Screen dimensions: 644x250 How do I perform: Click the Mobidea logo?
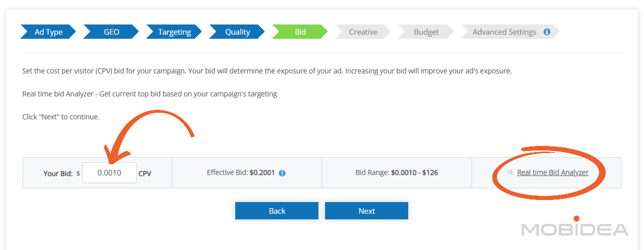[x=575, y=228]
